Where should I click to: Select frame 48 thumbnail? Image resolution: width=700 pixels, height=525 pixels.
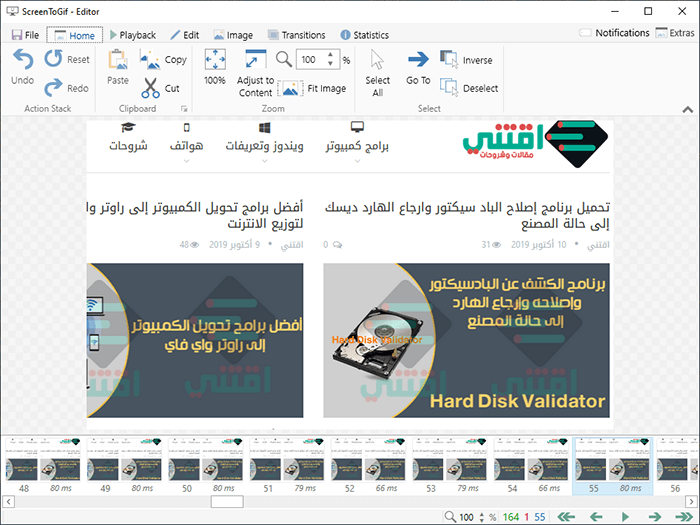tap(43, 466)
